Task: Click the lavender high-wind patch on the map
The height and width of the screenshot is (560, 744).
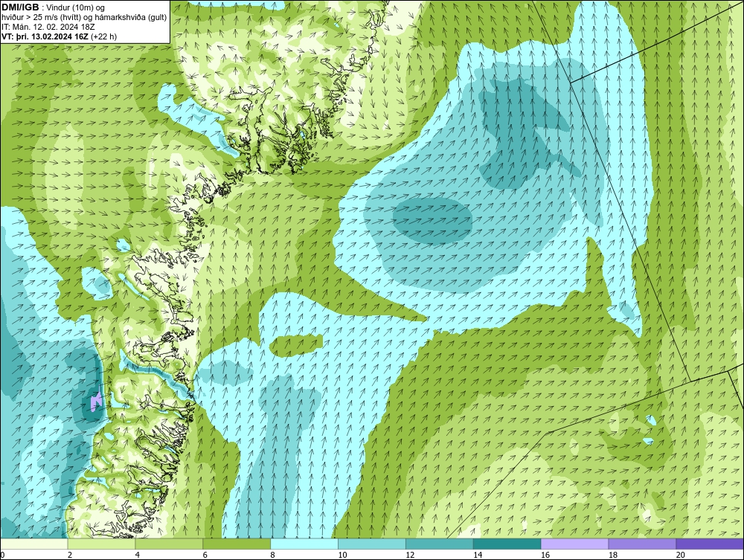Action: click(96, 401)
